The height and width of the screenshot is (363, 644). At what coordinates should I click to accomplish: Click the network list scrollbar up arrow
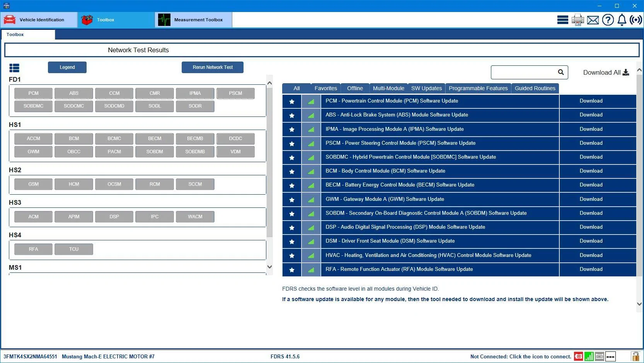coord(269,83)
